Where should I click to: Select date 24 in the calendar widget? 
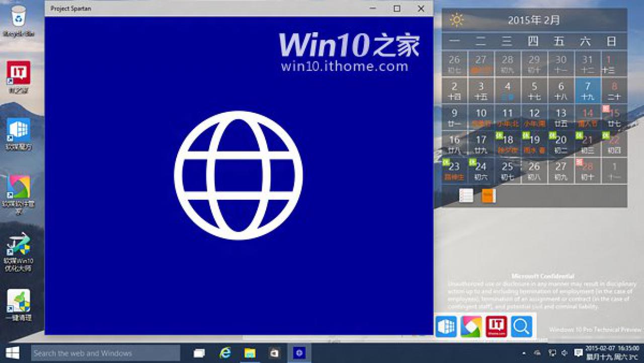click(x=481, y=171)
